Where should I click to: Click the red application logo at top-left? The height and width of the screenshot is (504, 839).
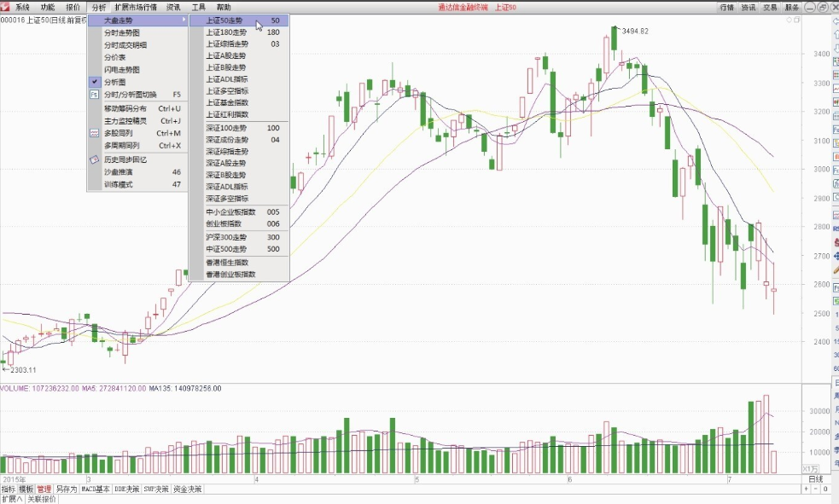(5, 7)
